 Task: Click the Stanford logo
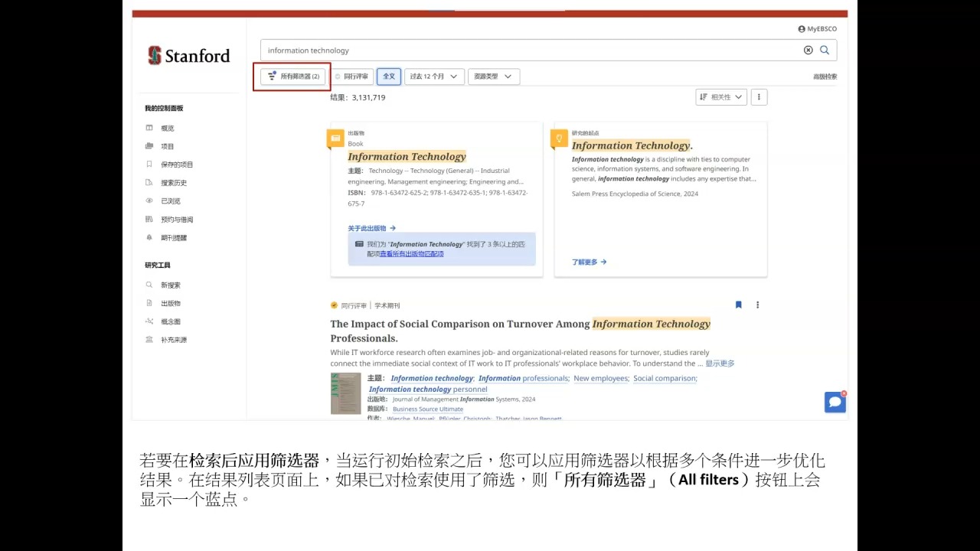(x=189, y=55)
